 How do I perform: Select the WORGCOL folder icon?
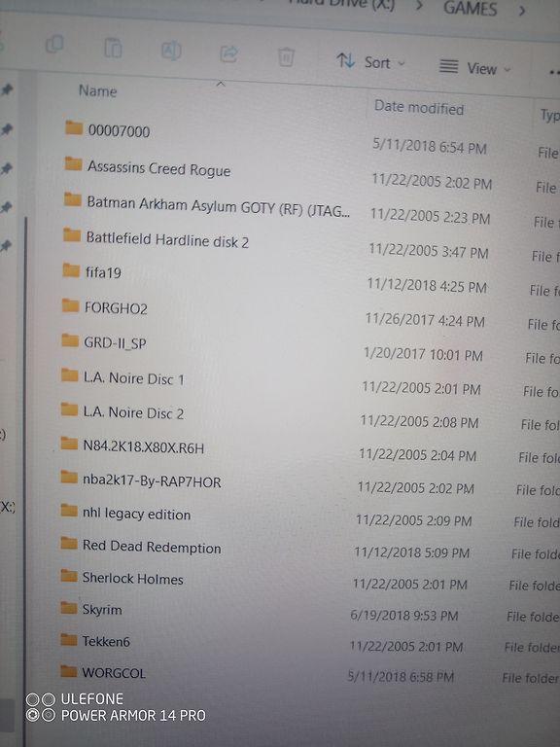[x=69, y=671]
